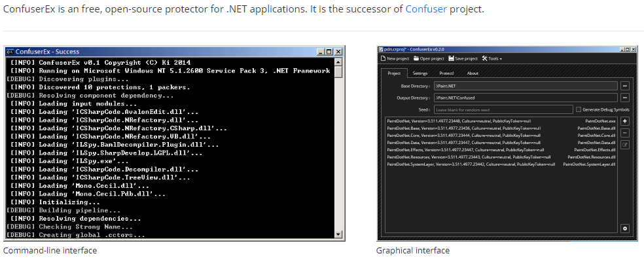Click the Seed input field

click(x=503, y=110)
